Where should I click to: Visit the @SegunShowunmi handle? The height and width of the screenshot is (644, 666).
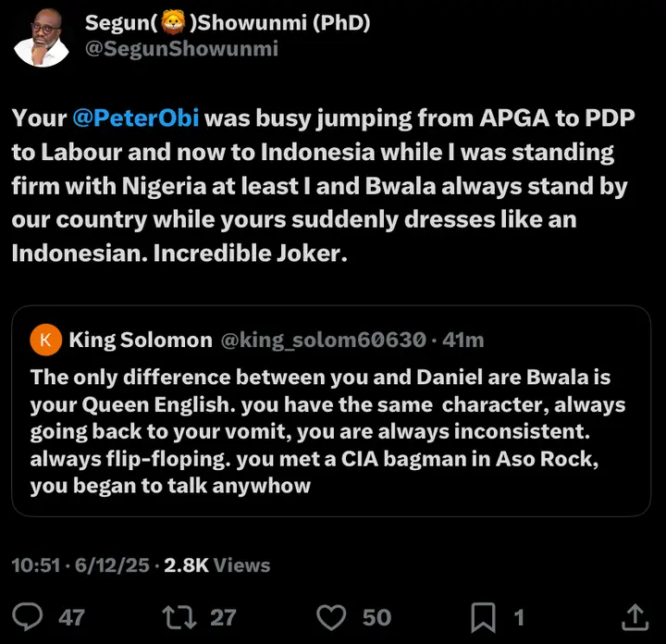pyautogui.click(x=181, y=49)
